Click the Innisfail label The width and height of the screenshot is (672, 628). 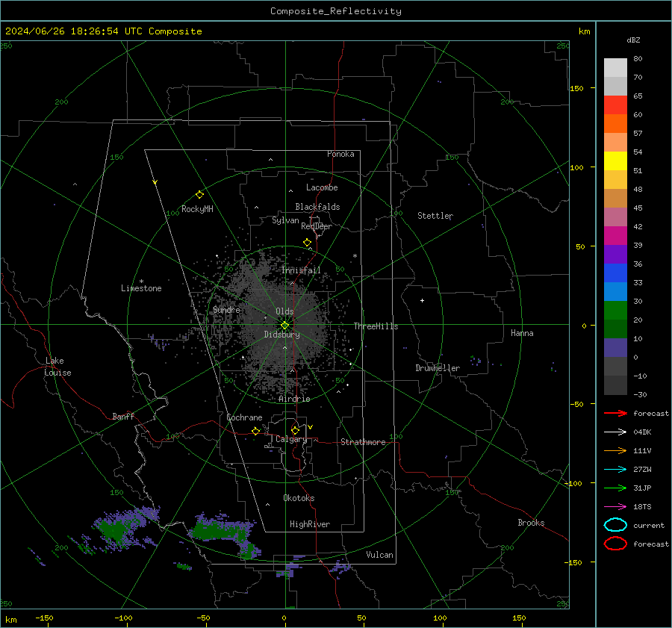point(301,270)
